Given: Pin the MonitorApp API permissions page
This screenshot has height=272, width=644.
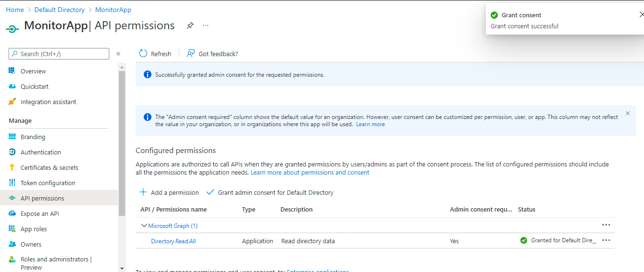Looking at the screenshot, I should click(190, 25).
